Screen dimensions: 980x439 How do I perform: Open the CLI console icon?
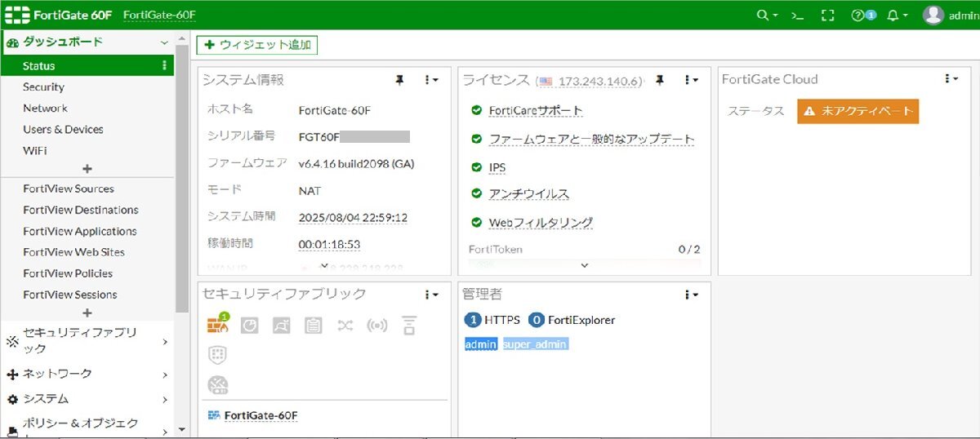[797, 15]
